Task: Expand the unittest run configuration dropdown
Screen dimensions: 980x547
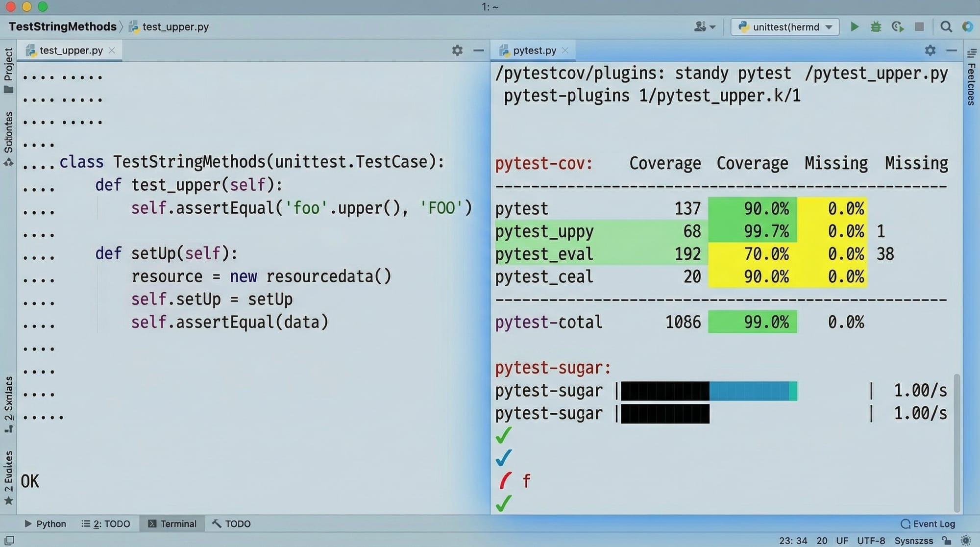Action: click(x=829, y=27)
